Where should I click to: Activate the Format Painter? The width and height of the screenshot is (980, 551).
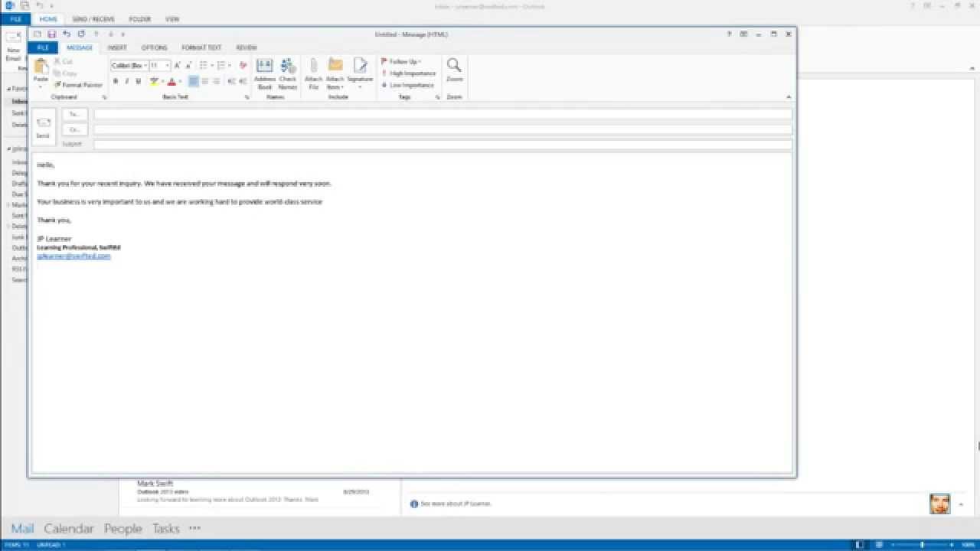coord(78,85)
